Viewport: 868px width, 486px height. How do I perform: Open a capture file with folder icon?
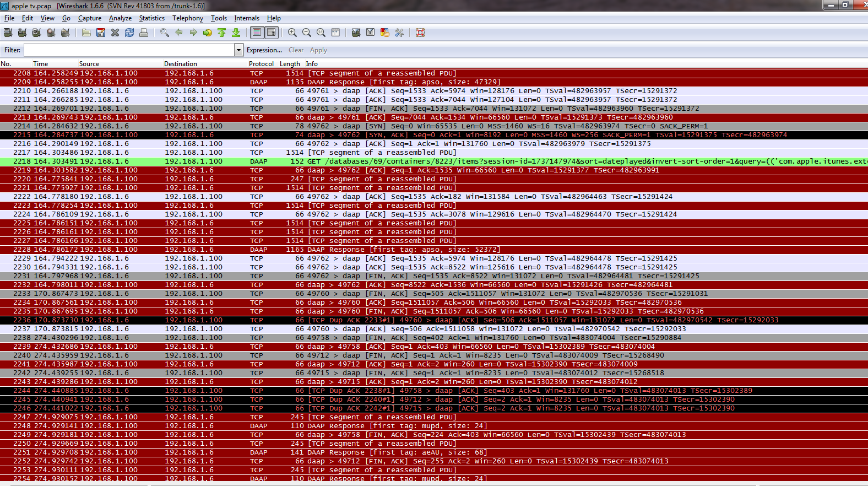coord(86,33)
